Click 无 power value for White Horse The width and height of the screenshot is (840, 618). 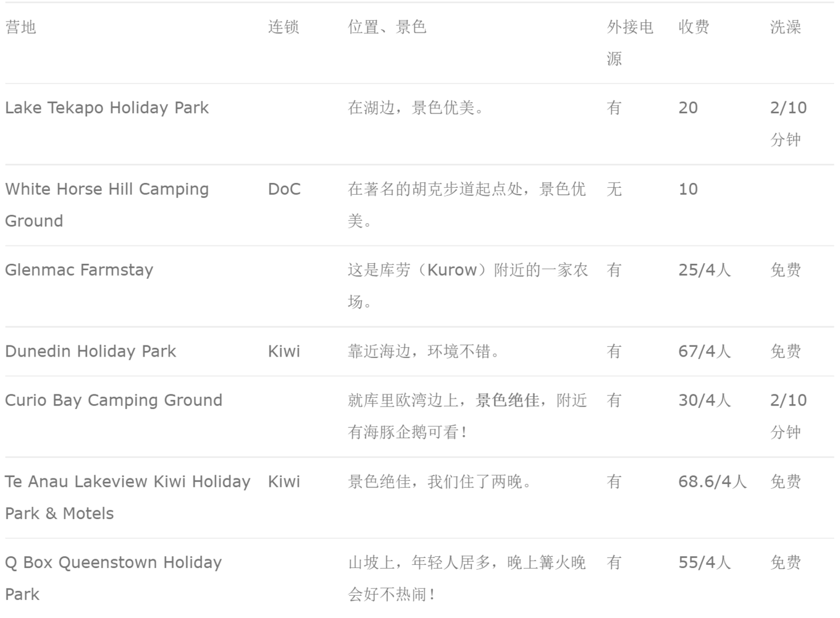pyautogui.click(x=614, y=189)
